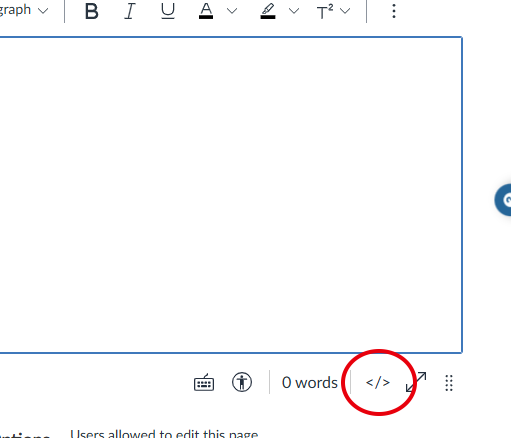The image size is (511, 438).
Task: Expand the superscript options chevron
Action: click(345, 11)
